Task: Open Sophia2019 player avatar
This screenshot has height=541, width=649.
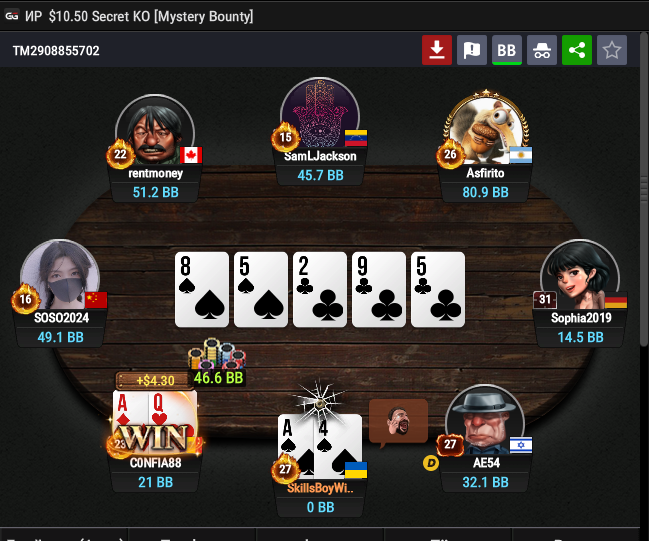Action: pos(580,274)
